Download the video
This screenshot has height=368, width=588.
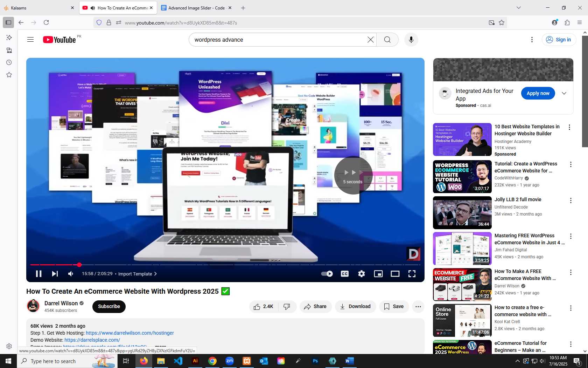click(x=355, y=307)
